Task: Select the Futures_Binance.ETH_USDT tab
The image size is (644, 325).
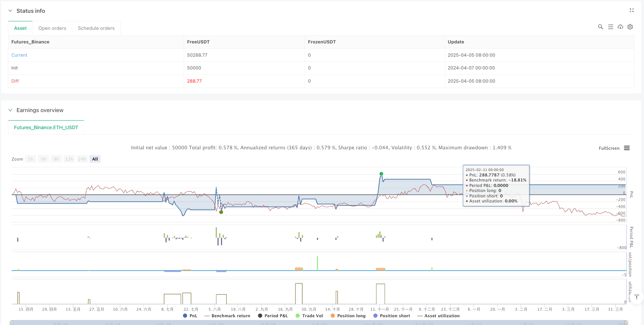Action: click(x=46, y=128)
